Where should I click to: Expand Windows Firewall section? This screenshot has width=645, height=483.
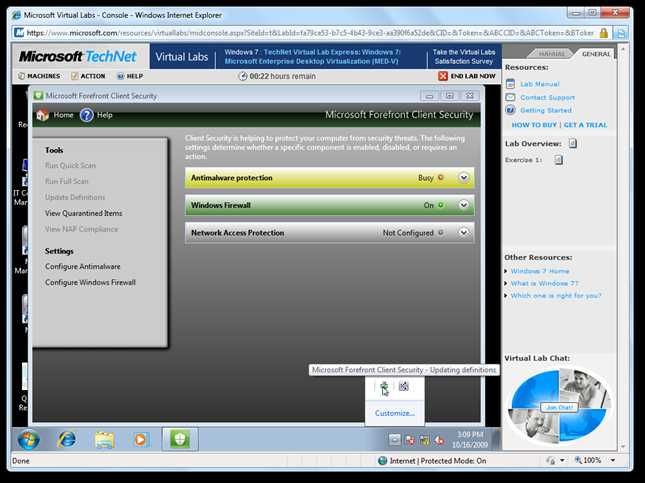click(464, 205)
